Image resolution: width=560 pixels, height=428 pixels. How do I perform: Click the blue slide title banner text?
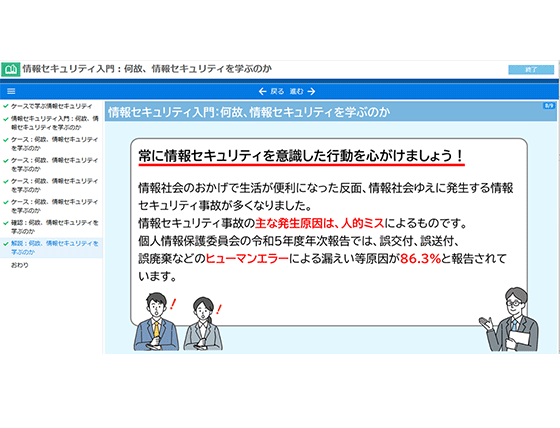pos(249,113)
